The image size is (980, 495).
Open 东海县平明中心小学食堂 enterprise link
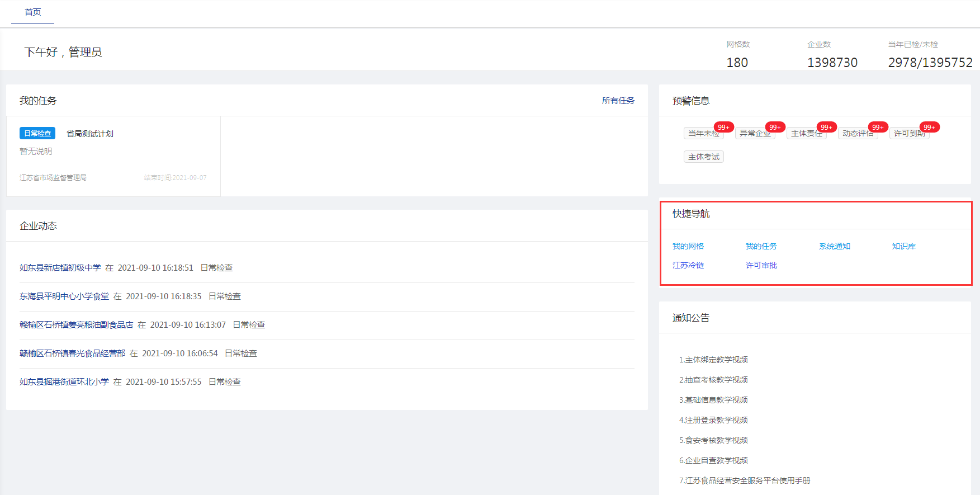tap(64, 296)
